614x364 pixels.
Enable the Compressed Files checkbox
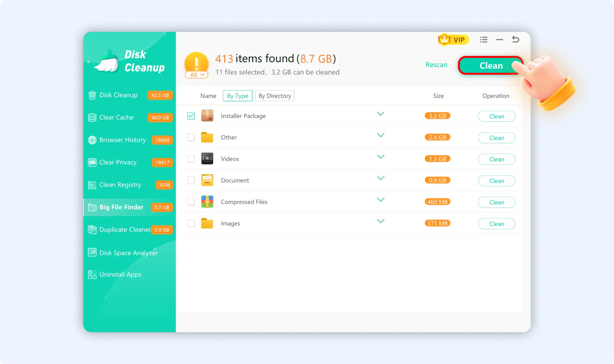pyautogui.click(x=191, y=201)
